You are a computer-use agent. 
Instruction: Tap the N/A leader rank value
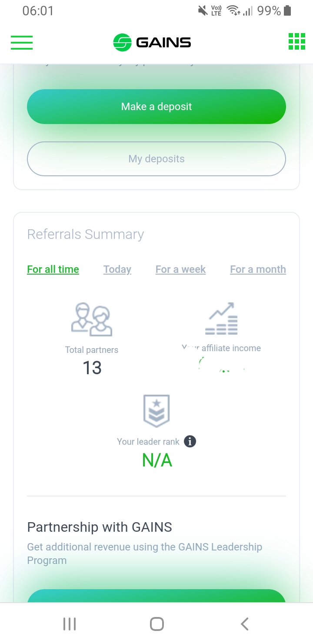pos(157,460)
